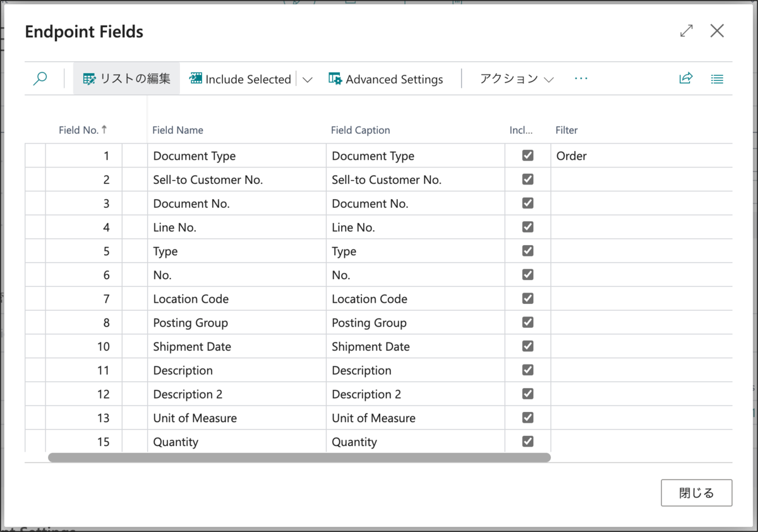Uncheck Include for Quantity row
Image resolution: width=758 pixels, height=532 pixels.
click(528, 442)
